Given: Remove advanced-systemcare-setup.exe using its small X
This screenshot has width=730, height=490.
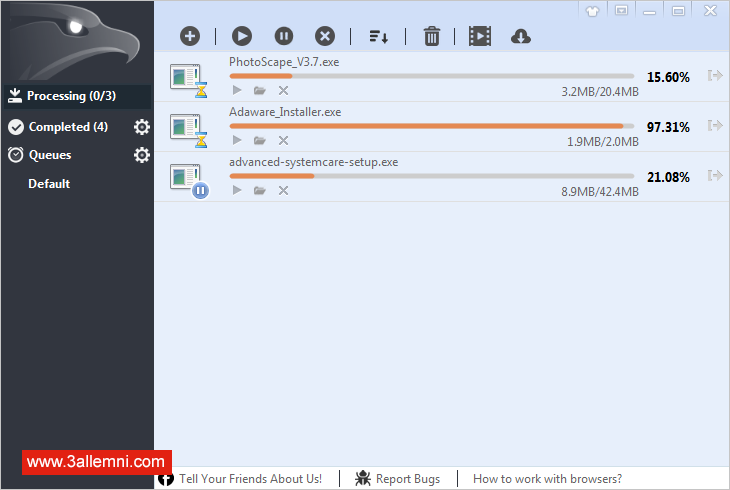Looking at the screenshot, I should 283,190.
